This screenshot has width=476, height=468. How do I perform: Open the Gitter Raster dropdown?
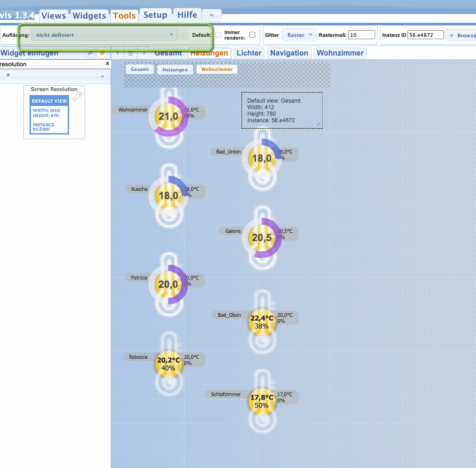[299, 35]
